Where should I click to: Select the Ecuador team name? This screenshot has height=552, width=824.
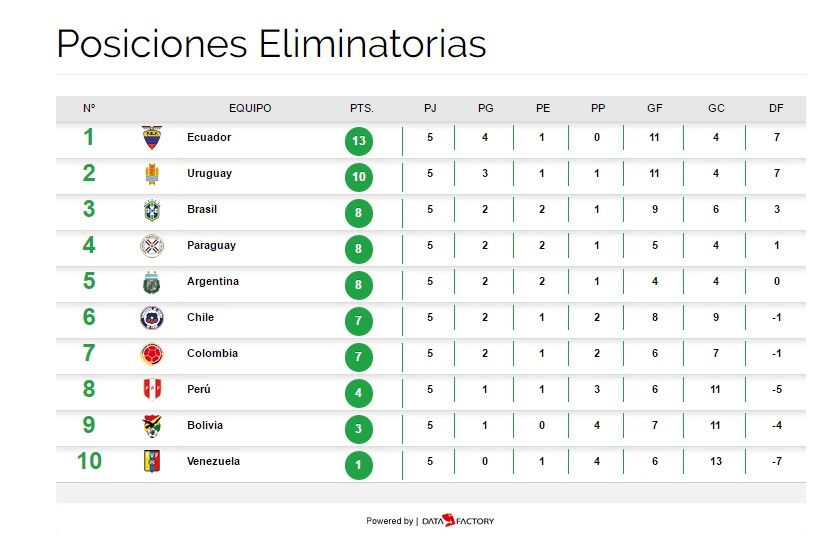pos(209,138)
